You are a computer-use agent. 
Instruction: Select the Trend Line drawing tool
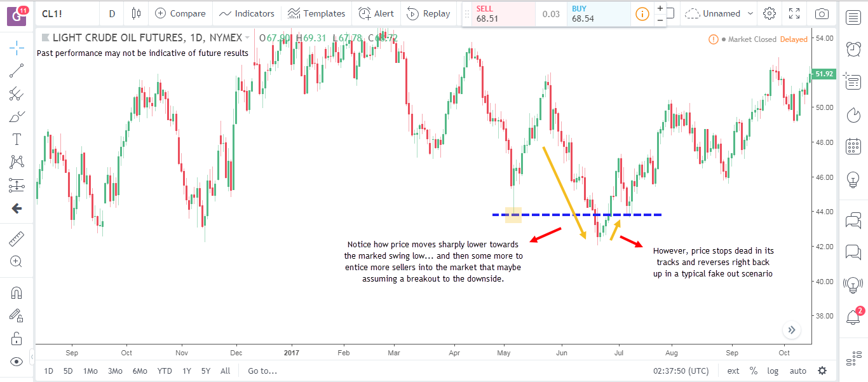coord(17,71)
